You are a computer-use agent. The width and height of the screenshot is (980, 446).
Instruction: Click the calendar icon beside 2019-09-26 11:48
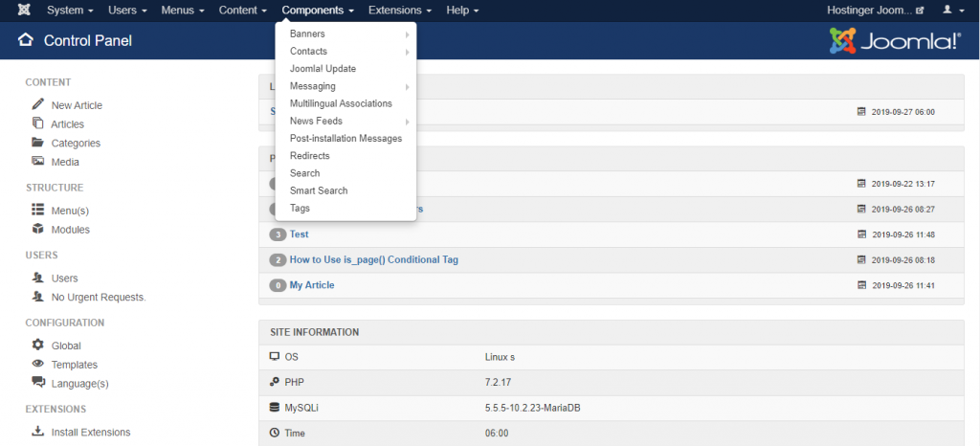pos(861,234)
